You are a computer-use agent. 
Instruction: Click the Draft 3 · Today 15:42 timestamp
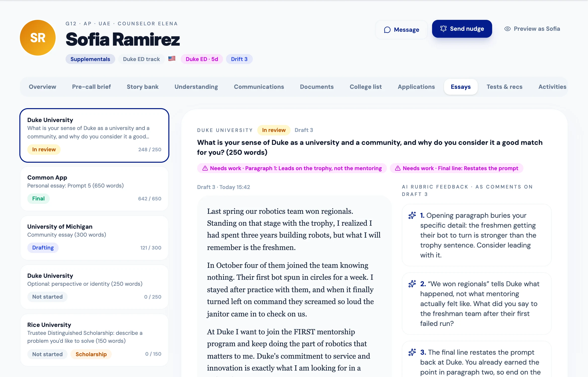pyautogui.click(x=223, y=187)
